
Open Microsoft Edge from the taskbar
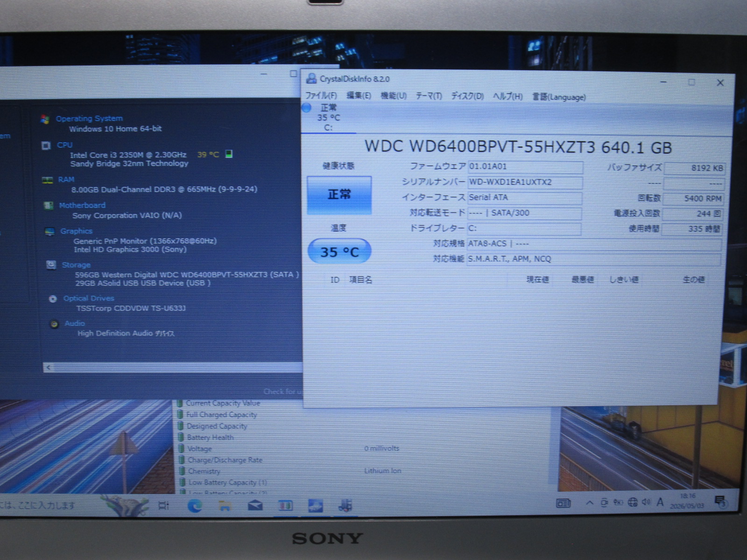(x=195, y=505)
